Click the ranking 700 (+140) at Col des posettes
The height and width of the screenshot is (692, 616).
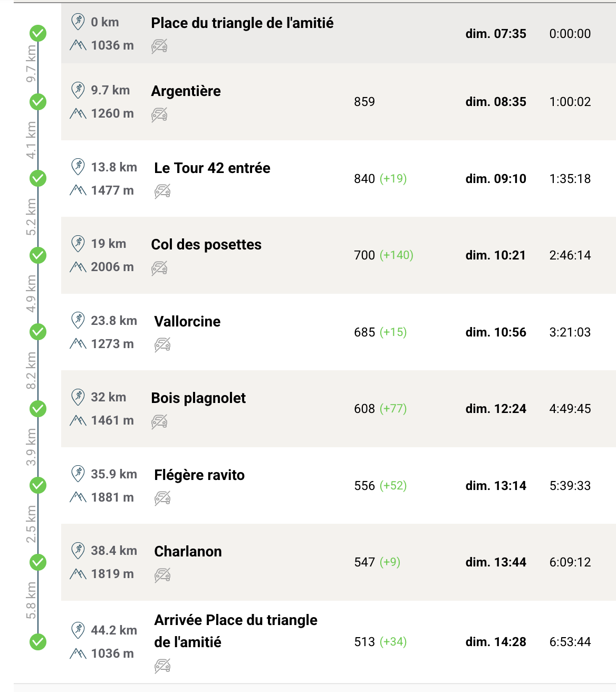(x=383, y=255)
